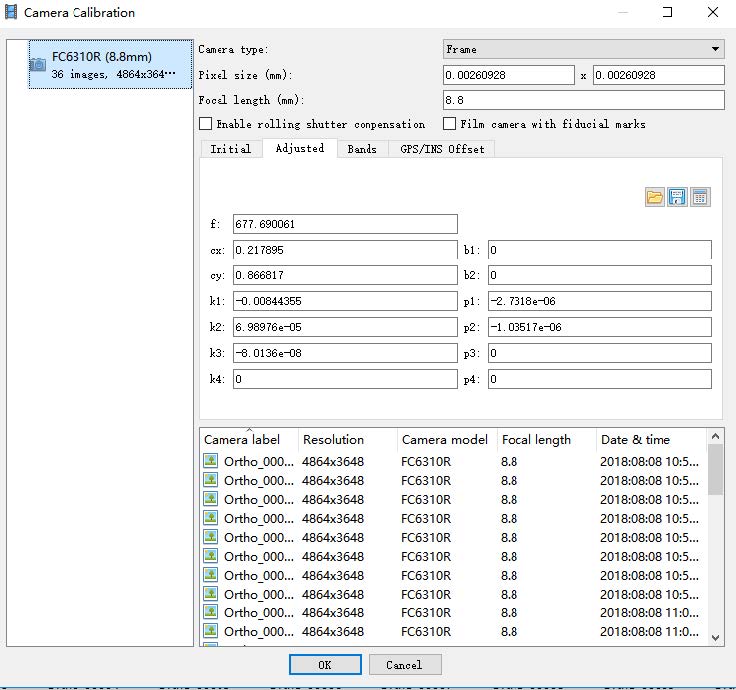Click the Camera Calibration title bar icon
The image size is (736, 690).
click(x=11, y=13)
